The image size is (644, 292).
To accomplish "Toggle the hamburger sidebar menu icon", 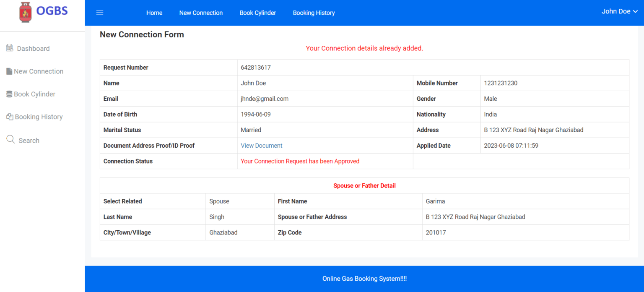I will (x=100, y=13).
